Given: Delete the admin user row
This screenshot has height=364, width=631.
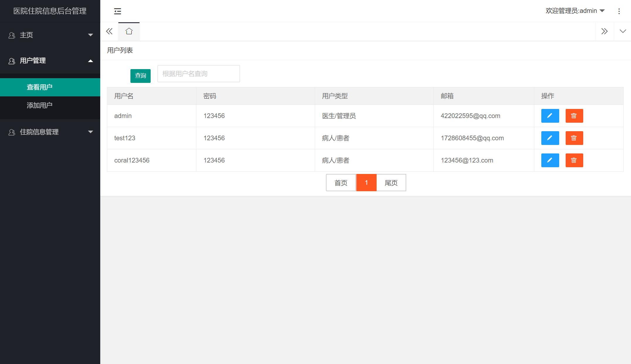Looking at the screenshot, I should click(x=574, y=116).
